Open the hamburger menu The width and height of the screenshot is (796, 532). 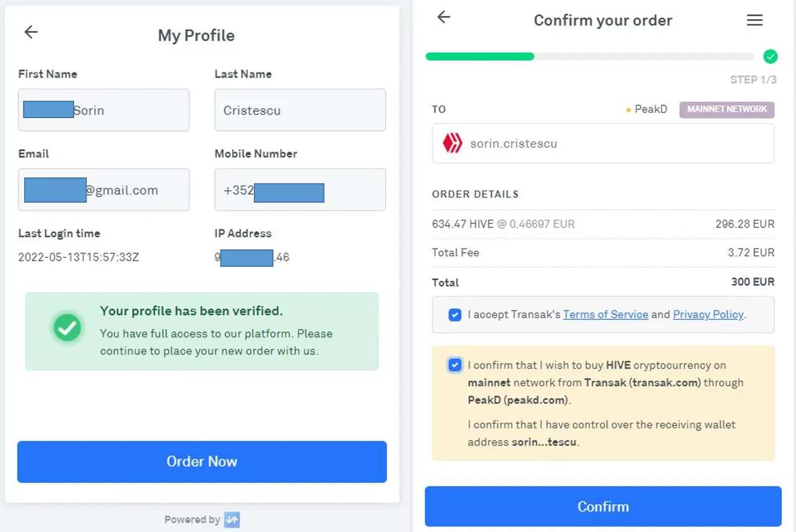point(754,21)
